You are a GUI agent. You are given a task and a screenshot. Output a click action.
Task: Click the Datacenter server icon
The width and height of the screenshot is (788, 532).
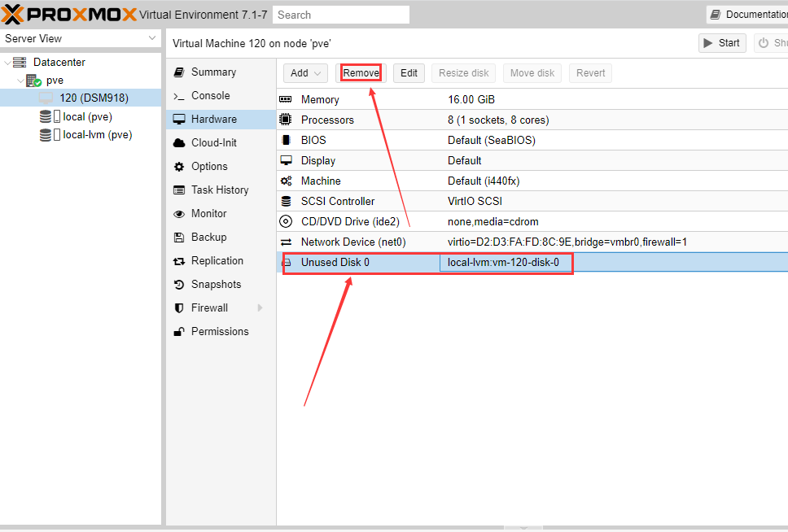click(x=20, y=63)
